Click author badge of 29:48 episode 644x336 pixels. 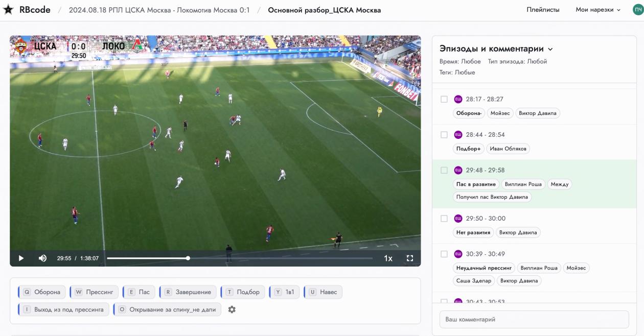click(458, 170)
